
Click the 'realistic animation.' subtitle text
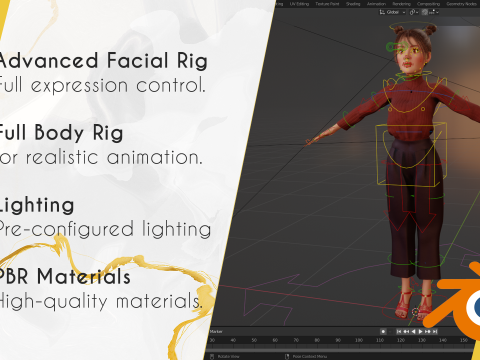(x=114, y=157)
